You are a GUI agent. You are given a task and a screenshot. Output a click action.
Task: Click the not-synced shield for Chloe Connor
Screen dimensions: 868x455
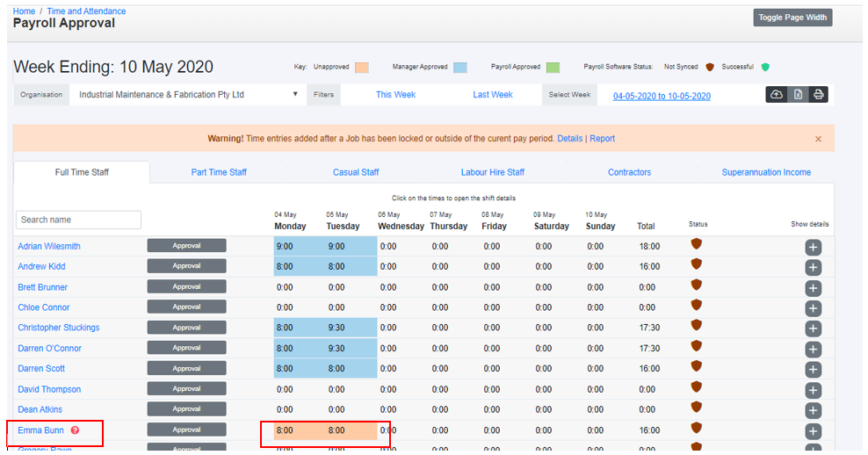pos(697,305)
